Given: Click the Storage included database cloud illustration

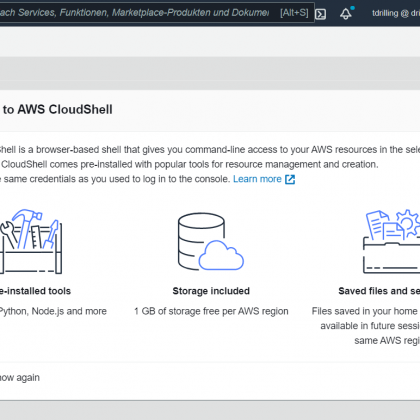Looking at the screenshot, I should [211, 242].
